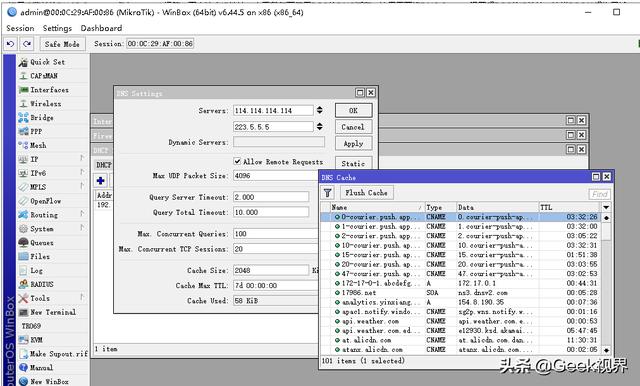640x386 pixels.
Task: Click the blue plus add button
Action: click(100, 180)
